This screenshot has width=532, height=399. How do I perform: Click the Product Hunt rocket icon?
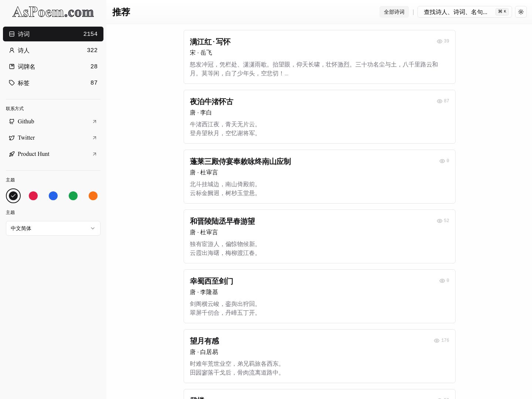pyautogui.click(x=12, y=154)
